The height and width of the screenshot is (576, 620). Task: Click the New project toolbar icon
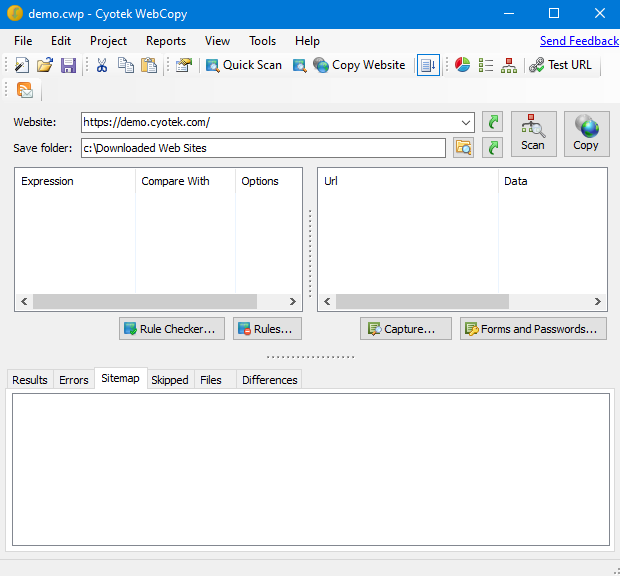click(x=22, y=65)
